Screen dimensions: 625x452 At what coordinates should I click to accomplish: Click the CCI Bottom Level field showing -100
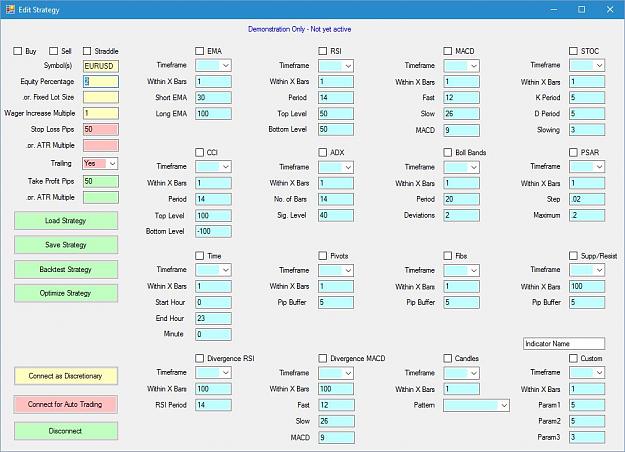click(x=213, y=231)
